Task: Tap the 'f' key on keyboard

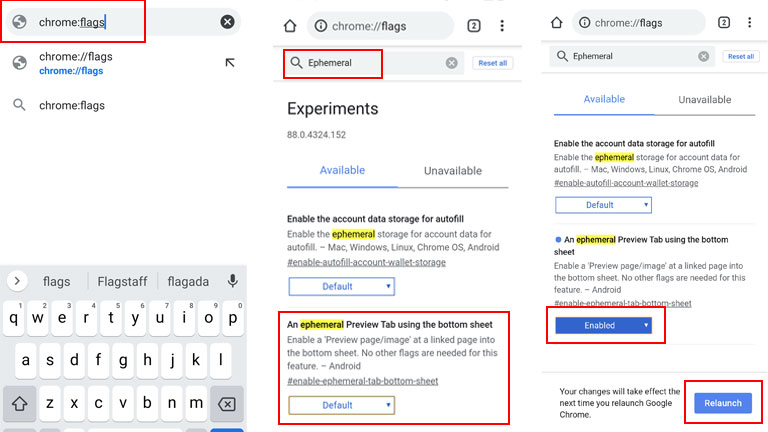Action: [98, 360]
